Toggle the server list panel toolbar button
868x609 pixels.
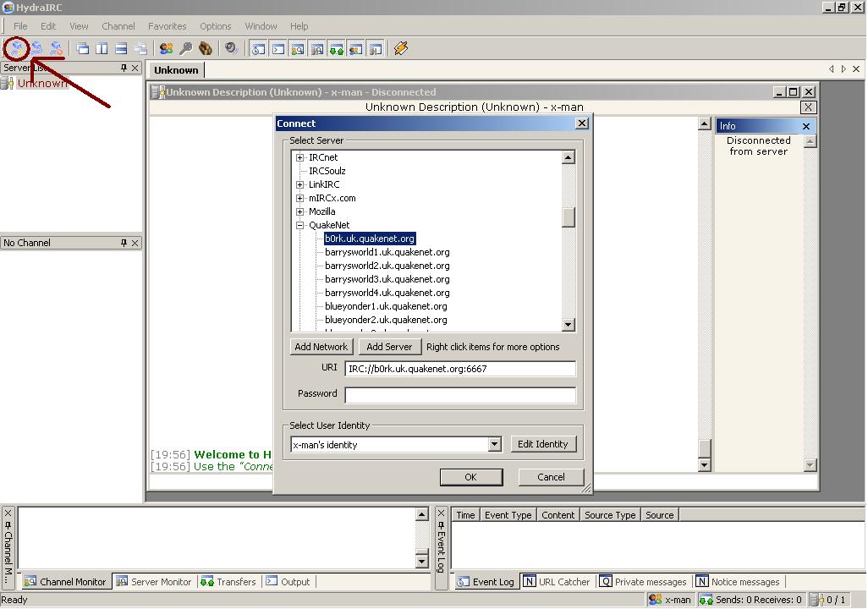[376, 49]
